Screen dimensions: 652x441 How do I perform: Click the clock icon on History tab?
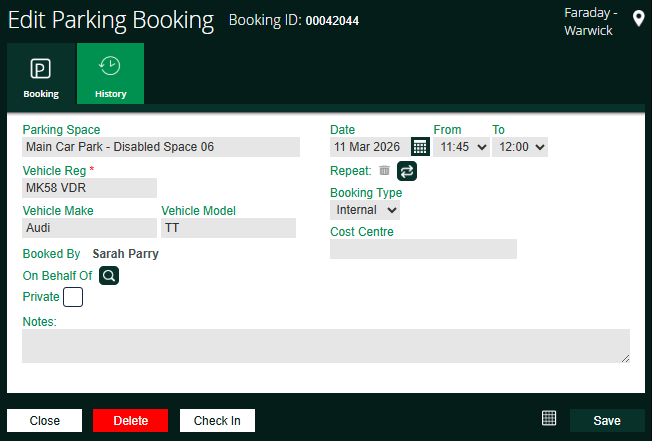pyautogui.click(x=110, y=67)
